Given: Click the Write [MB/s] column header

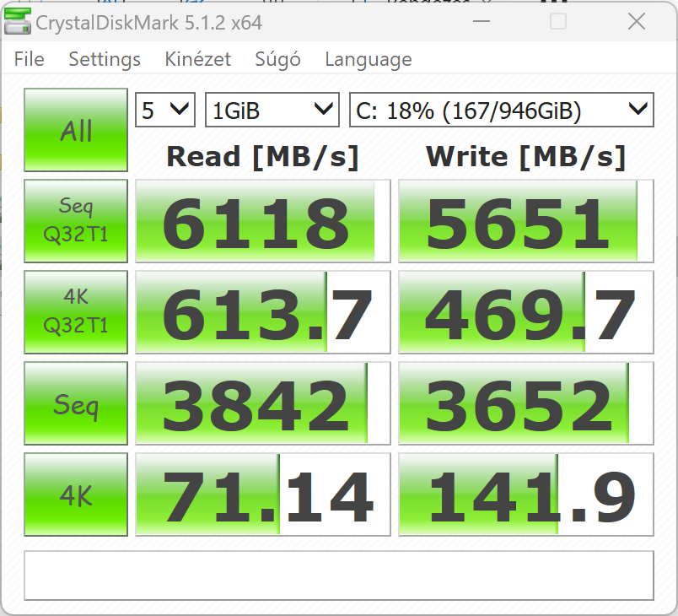Looking at the screenshot, I should point(526,157).
